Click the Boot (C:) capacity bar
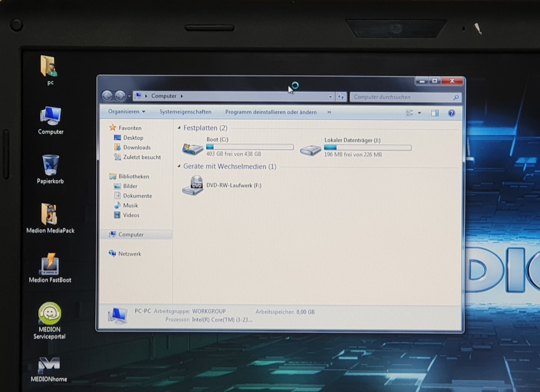The image size is (540, 392). pyautogui.click(x=250, y=147)
